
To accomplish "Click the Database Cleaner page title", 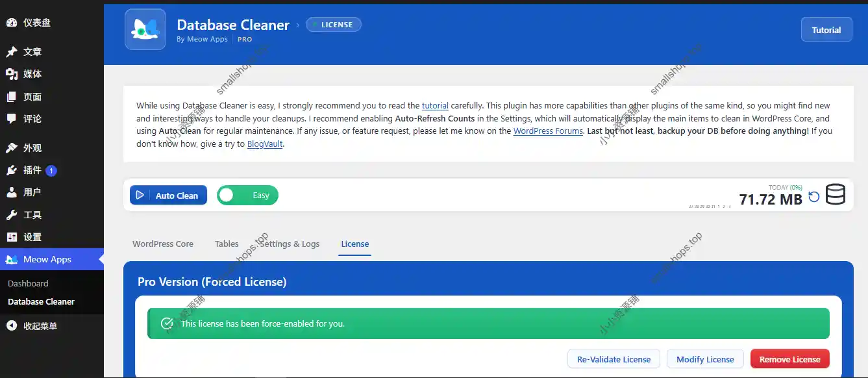I will 233,25.
